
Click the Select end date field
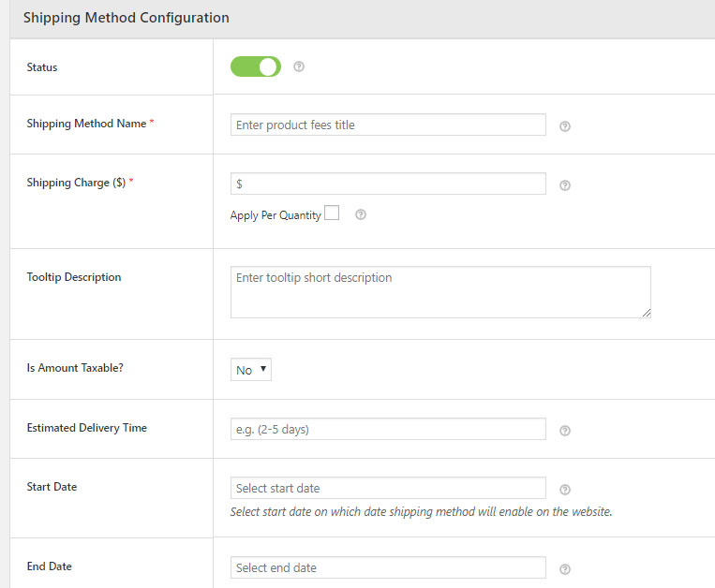point(388,567)
